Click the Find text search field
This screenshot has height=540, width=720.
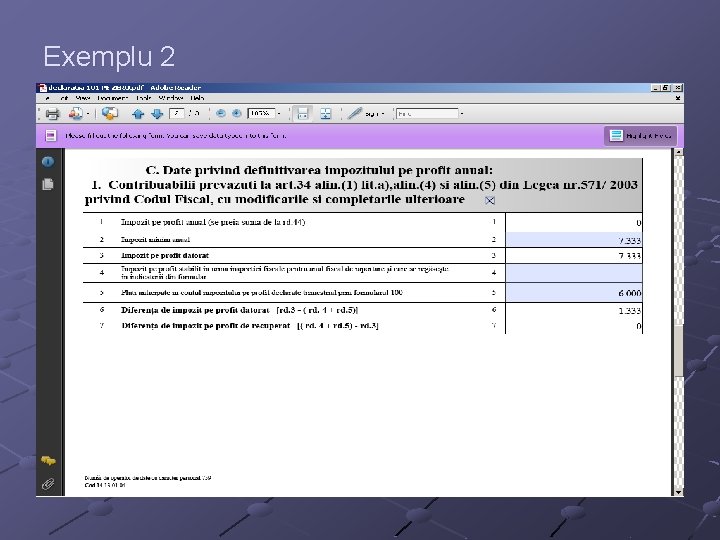coord(427,113)
